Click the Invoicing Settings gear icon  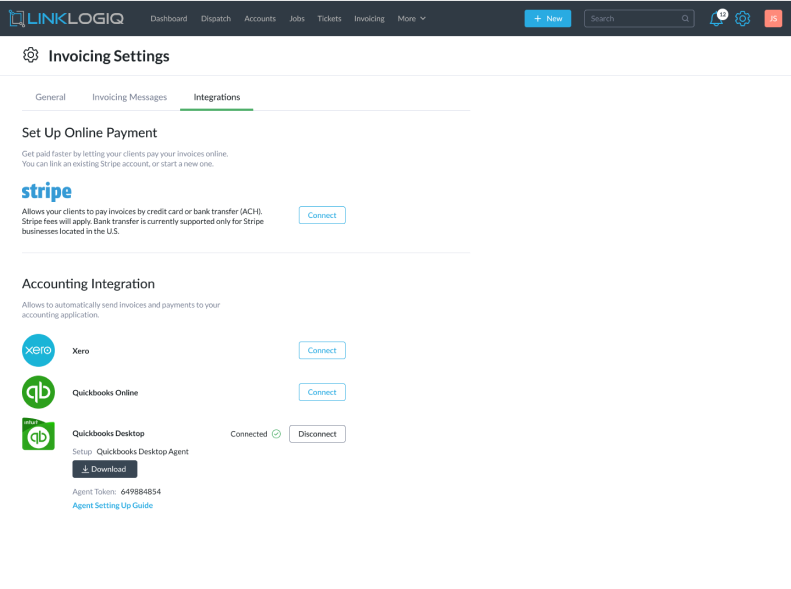(x=31, y=55)
